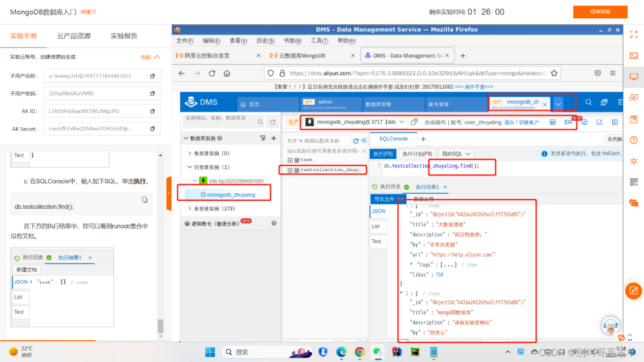Open WeChat from the taskbar
Viewport: 644px width, 362px height.
pyautogui.click(x=377, y=351)
